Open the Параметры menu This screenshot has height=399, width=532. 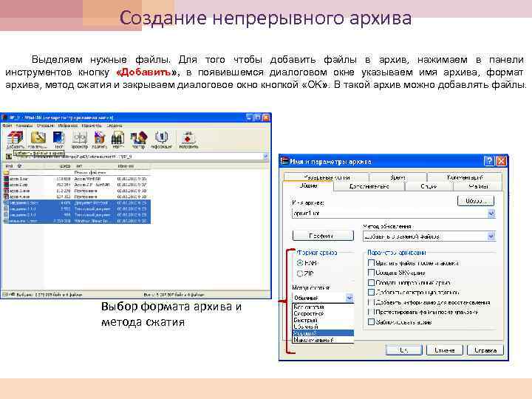tap(92, 126)
